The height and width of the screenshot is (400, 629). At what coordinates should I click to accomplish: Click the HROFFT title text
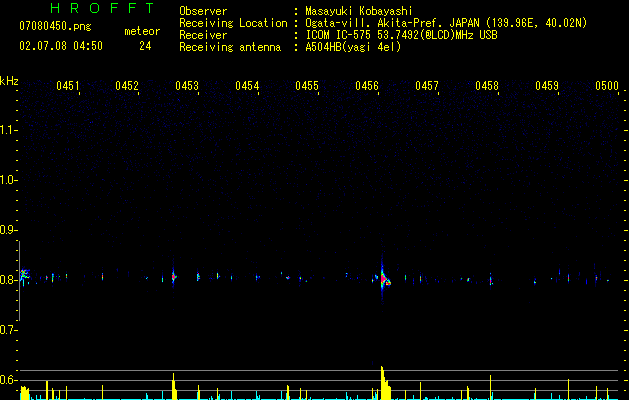pos(103,8)
